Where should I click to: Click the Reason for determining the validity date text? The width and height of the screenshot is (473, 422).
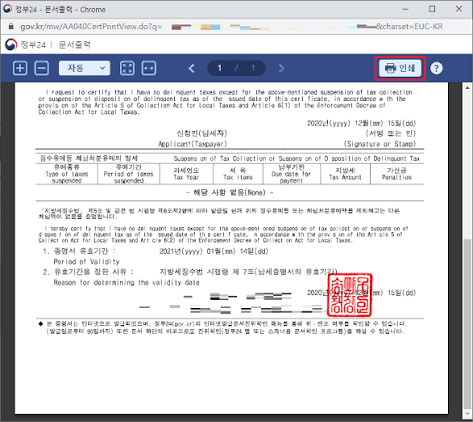[x=127, y=283]
